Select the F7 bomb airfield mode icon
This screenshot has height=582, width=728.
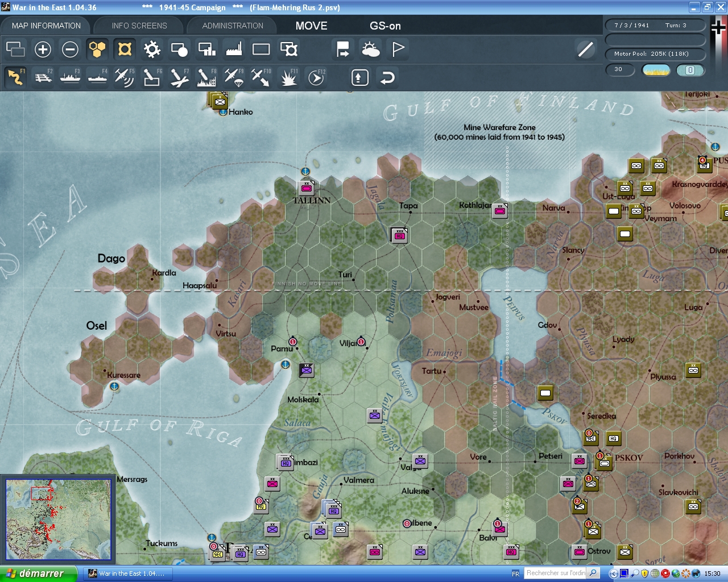coord(179,77)
